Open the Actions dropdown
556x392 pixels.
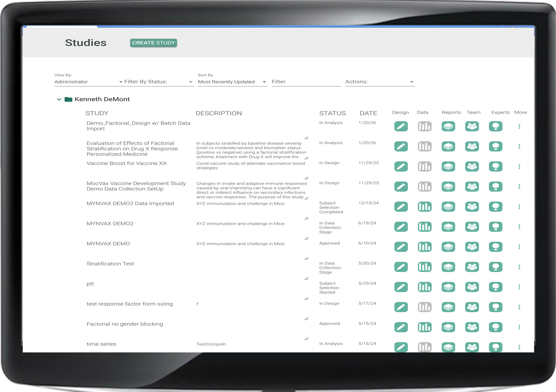[379, 82]
